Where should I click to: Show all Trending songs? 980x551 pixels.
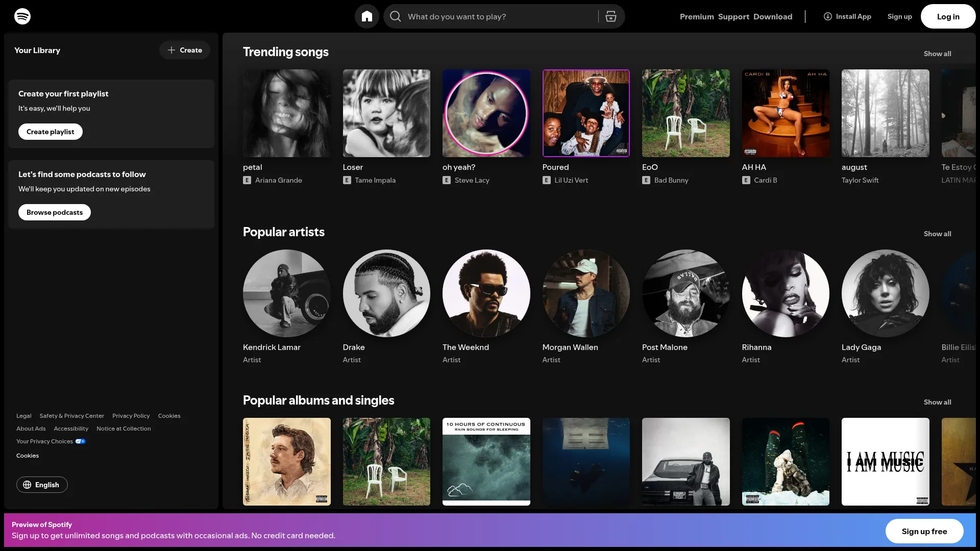coord(937,54)
